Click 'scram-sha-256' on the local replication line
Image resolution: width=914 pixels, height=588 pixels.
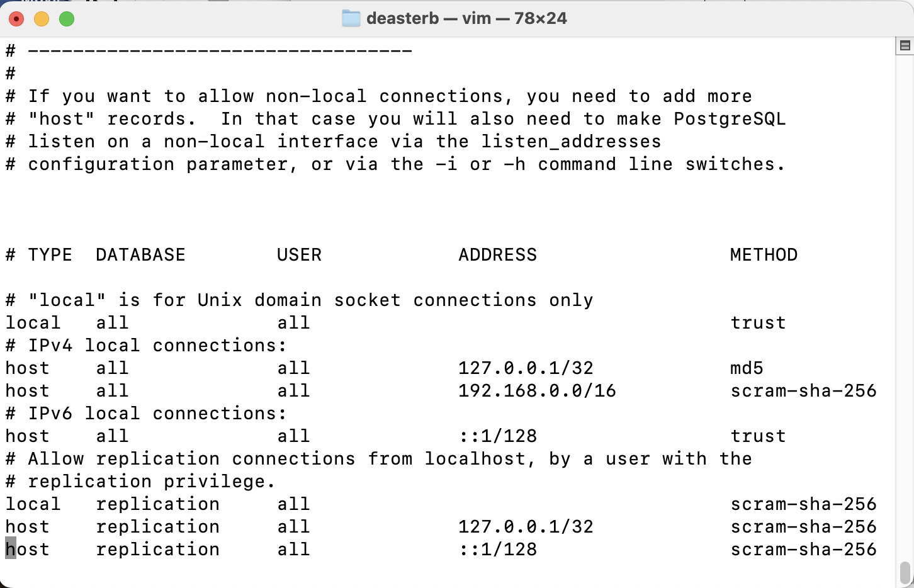(x=803, y=504)
